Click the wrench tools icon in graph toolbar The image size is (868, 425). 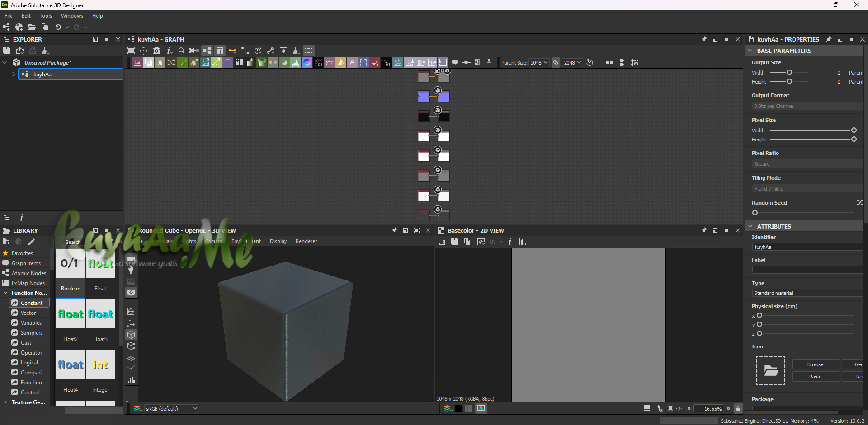tap(271, 51)
